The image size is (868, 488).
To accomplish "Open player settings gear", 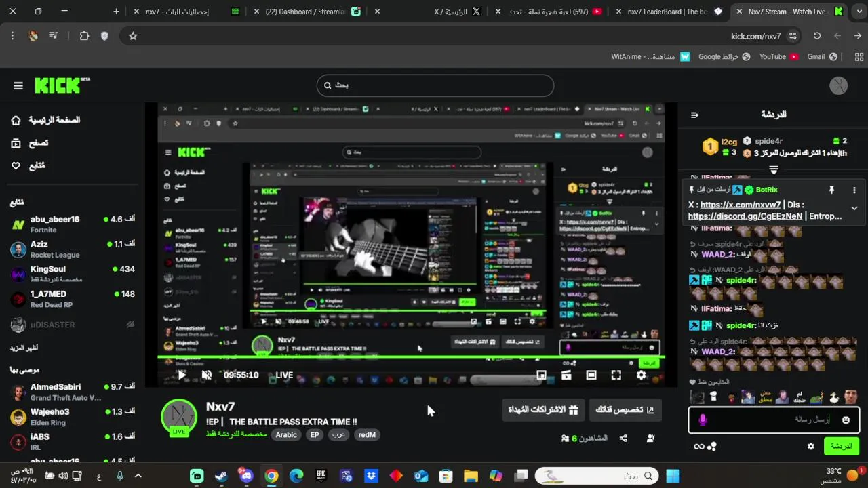I will point(641,375).
